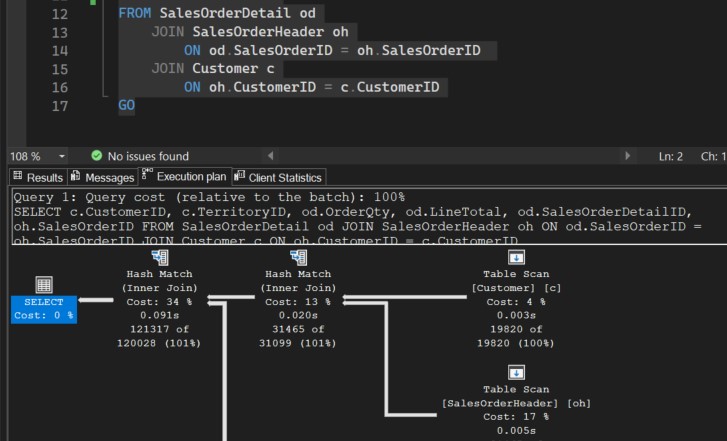The image size is (727, 441).
Task: Click the No issues found status text
Action: click(148, 156)
